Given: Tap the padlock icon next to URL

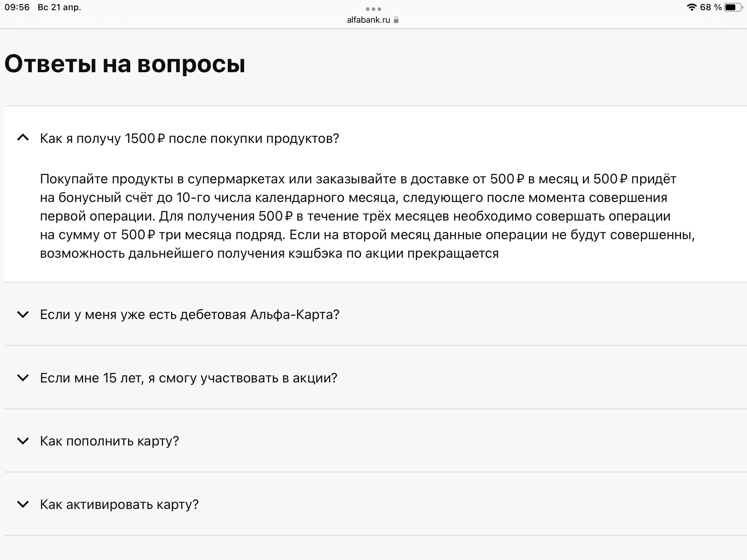Looking at the screenshot, I should (x=396, y=20).
